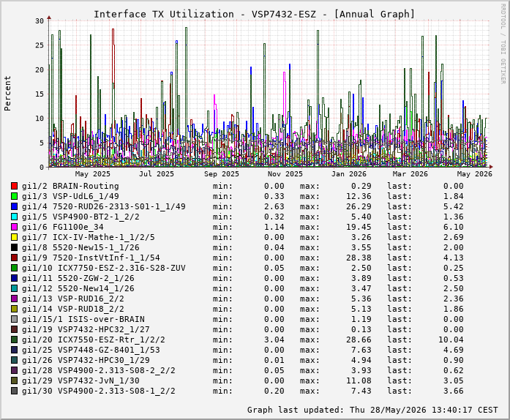Click the min value 2.63 for gi1/4
Screen dimensions: 510x420
[274, 206]
